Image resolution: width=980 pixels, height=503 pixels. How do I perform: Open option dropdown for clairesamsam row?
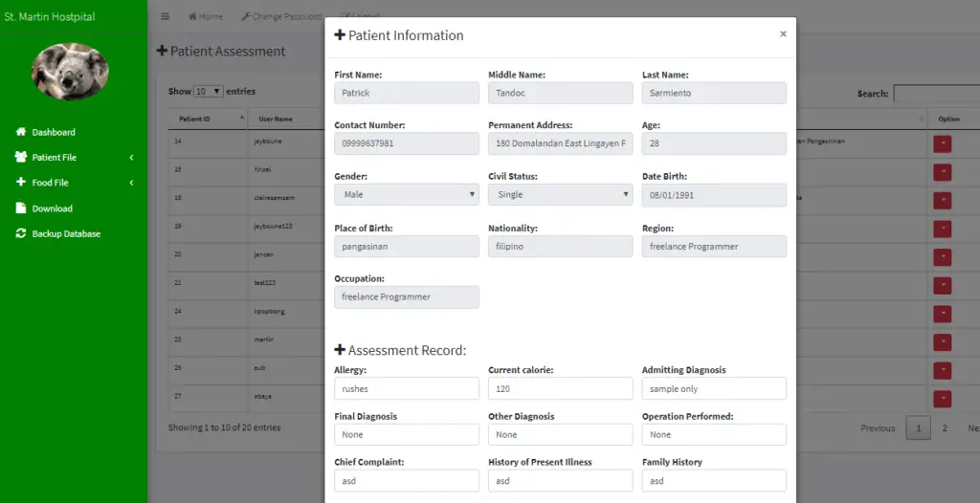coord(943,201)
